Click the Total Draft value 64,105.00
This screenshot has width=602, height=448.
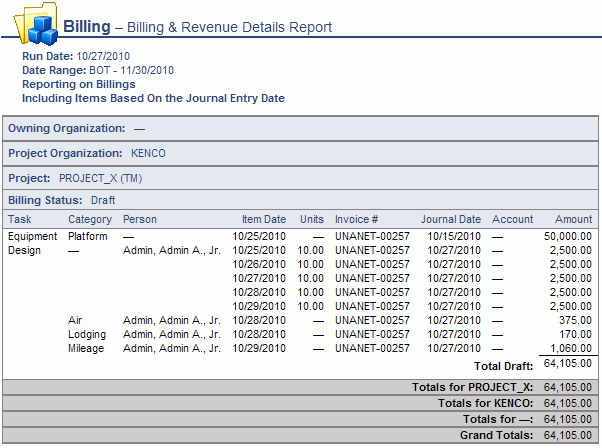[568, 363]
